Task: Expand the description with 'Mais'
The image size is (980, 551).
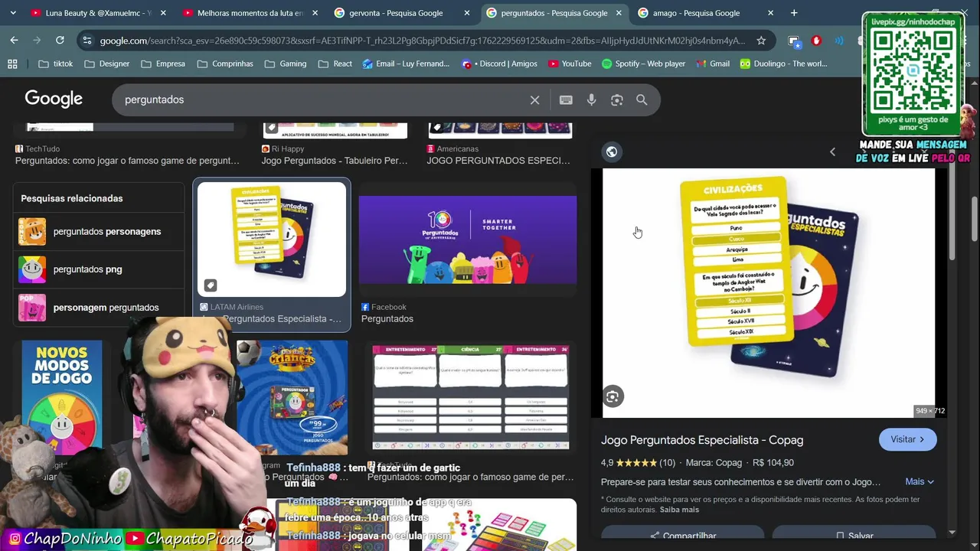Action: (920, 482)
